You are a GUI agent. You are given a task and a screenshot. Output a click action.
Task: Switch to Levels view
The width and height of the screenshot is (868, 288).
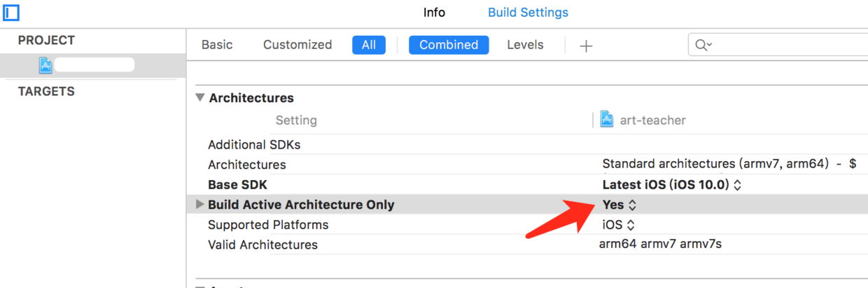click(x=525, y=45)
